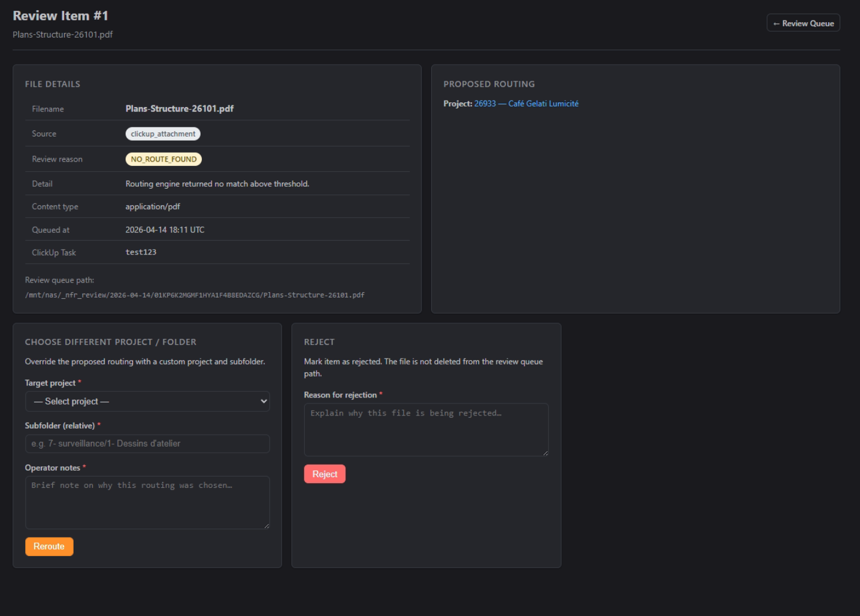Viewport: 860px width, 616px height.
Task: Click the test123 ClickUp task value
Action: pyautogui.click(x=141, y=252)
